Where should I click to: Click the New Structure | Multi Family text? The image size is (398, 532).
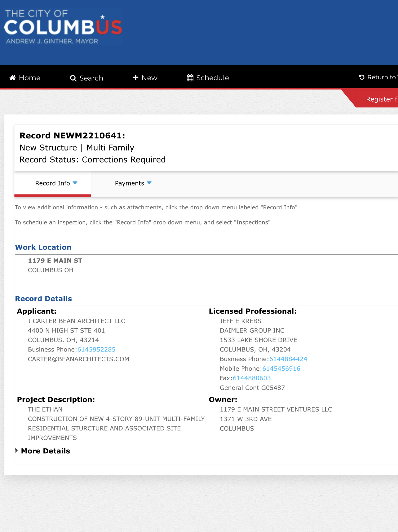(x=77, y=148)
